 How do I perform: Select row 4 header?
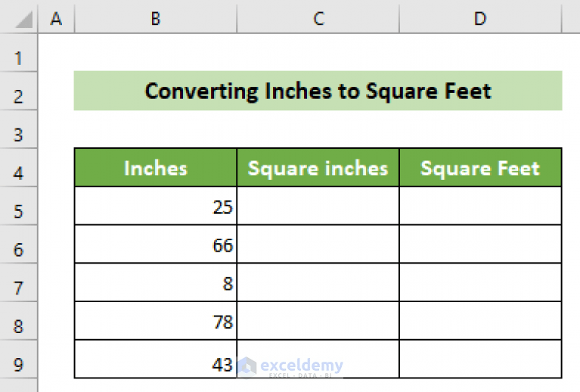tap(18, 168)
